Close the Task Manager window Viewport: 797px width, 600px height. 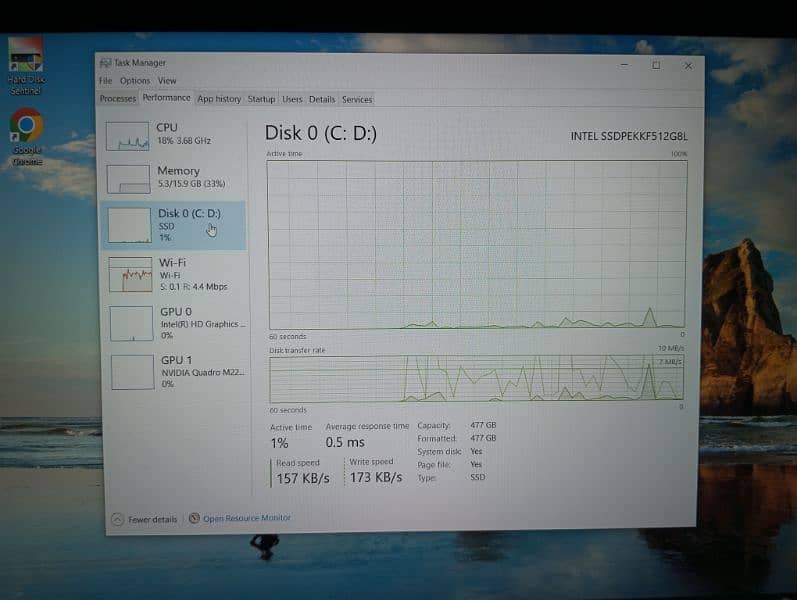[x=688, y=66]
